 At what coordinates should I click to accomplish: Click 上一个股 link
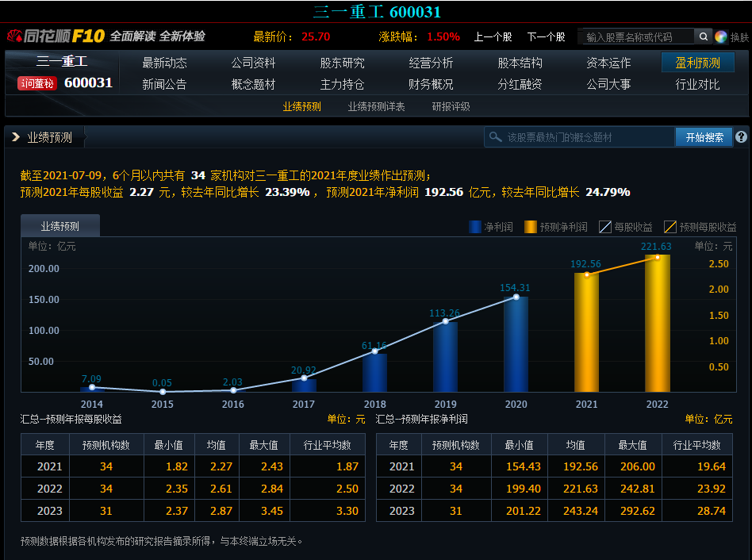[493, 37]
